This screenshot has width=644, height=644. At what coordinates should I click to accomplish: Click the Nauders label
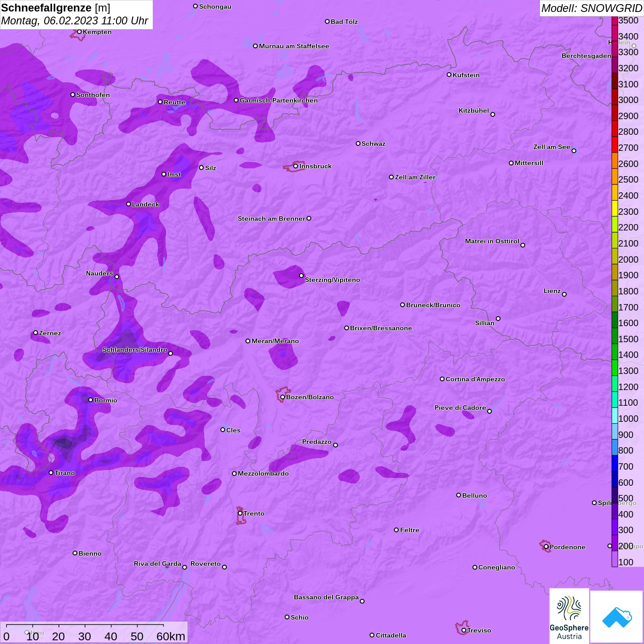pyautogui.click(x=99, y=273)
